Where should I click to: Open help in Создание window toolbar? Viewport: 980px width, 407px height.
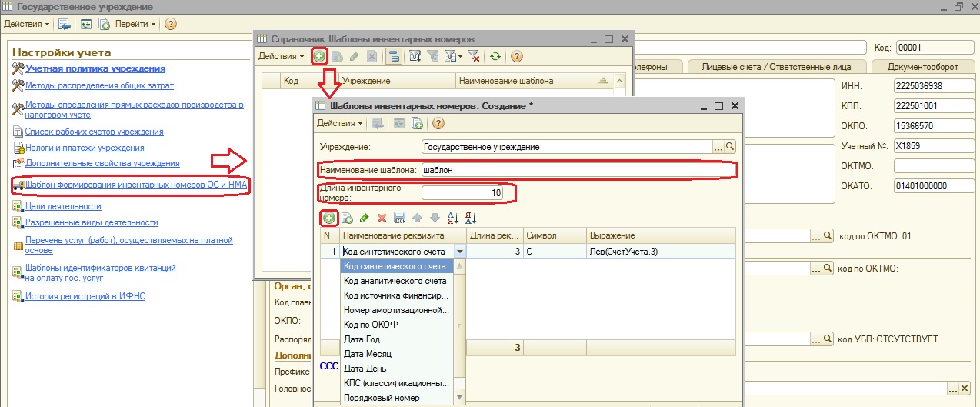tap(438, 123)
